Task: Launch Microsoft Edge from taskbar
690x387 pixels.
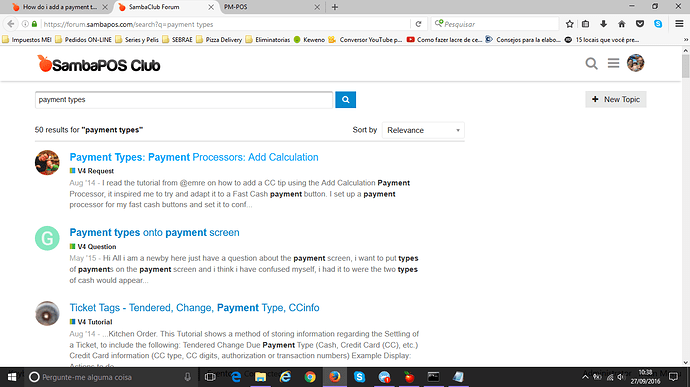Action: (236, 377)
